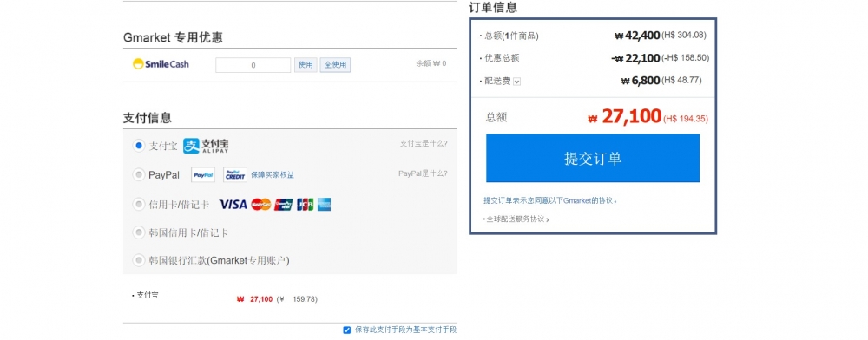Click the SmileCash logo
Screen dimensions: 868x340
(x=161, y=64)
